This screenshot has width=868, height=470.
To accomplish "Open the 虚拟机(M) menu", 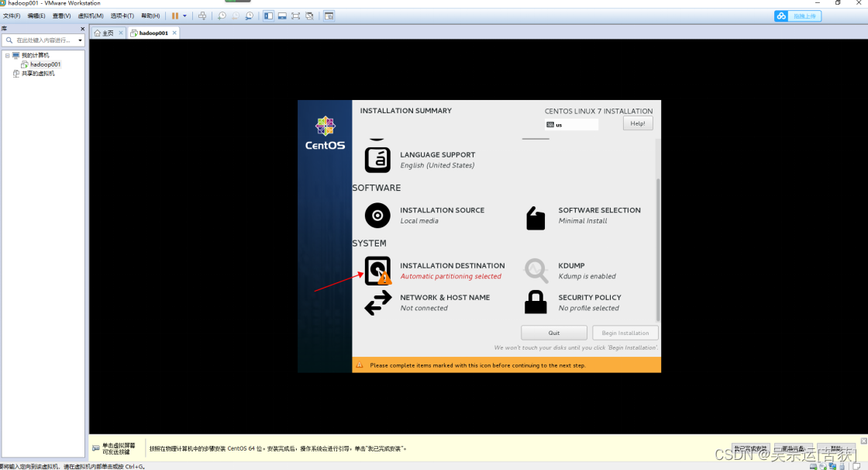I will 91,16.
